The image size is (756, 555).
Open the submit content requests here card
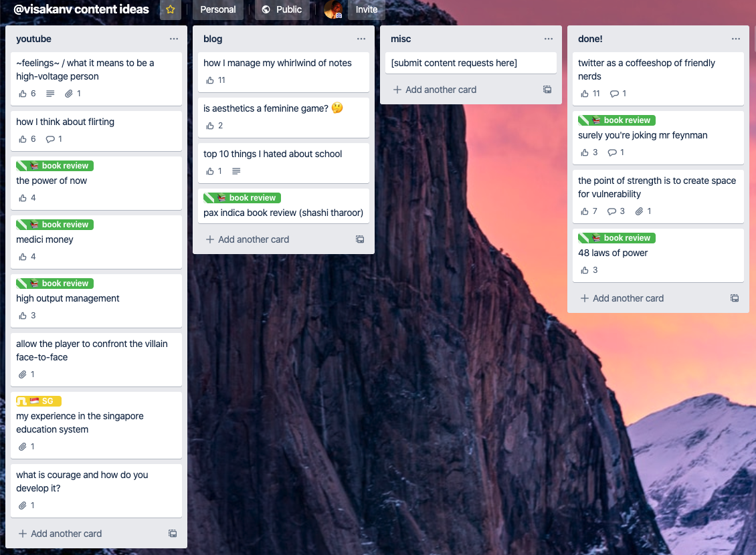(470, 63)
